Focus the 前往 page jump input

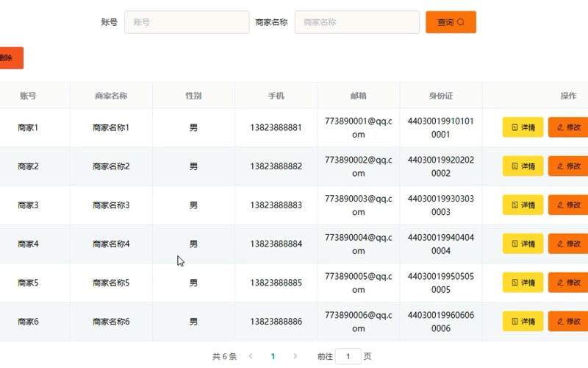coord(348,356)
